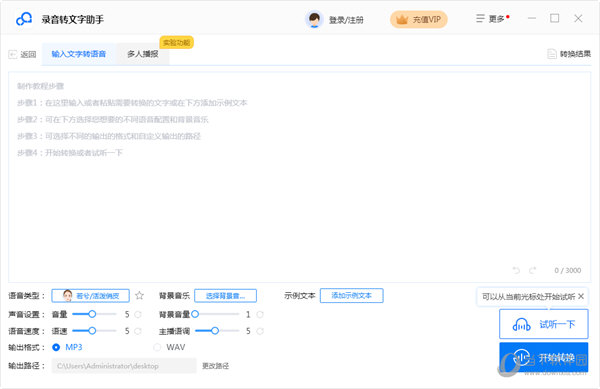Viewport: 600px width, 389px height.
Task: Reset 音量 using its circle icon
Action: 138,314
